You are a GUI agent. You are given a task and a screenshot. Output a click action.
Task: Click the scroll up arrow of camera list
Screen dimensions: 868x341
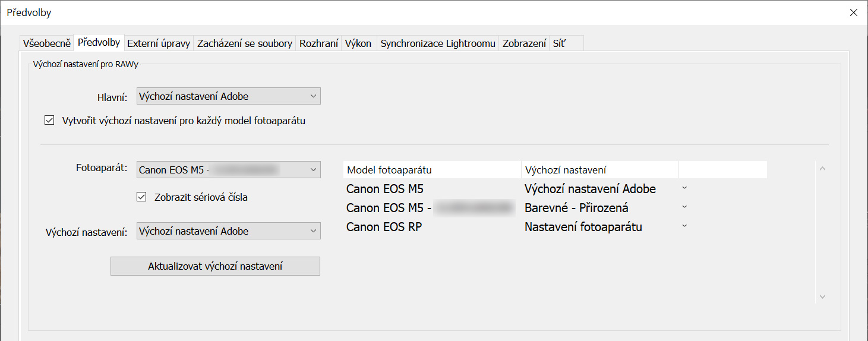click(822, 169)
